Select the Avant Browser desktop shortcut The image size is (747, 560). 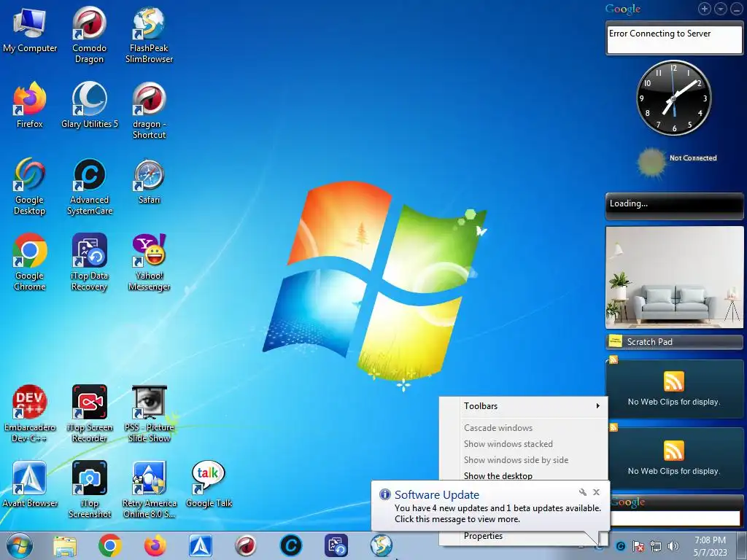29,484
